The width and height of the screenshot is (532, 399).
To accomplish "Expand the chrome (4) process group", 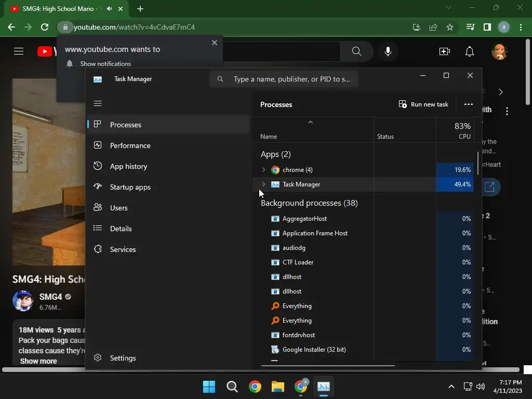I will (263, 170).
